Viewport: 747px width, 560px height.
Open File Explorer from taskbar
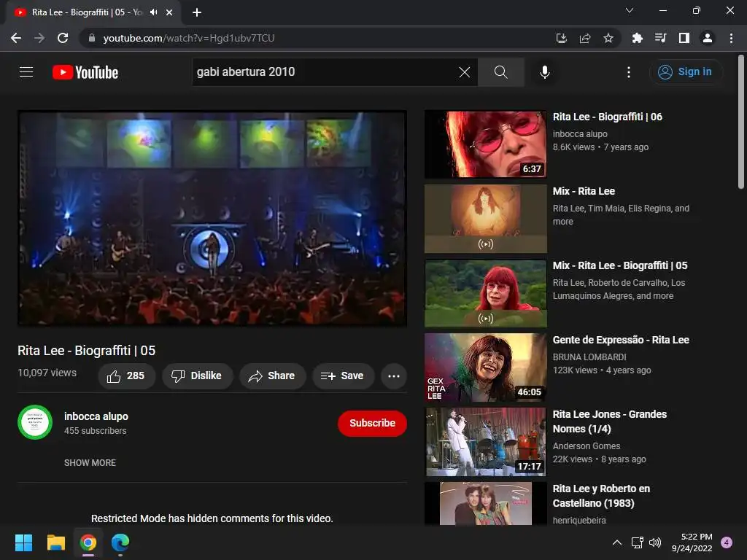55,542
